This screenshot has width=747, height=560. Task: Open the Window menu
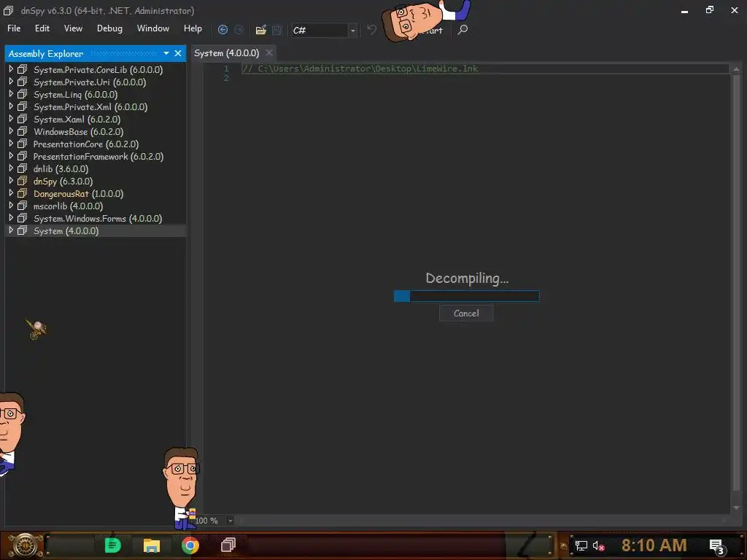pos(153,28)
